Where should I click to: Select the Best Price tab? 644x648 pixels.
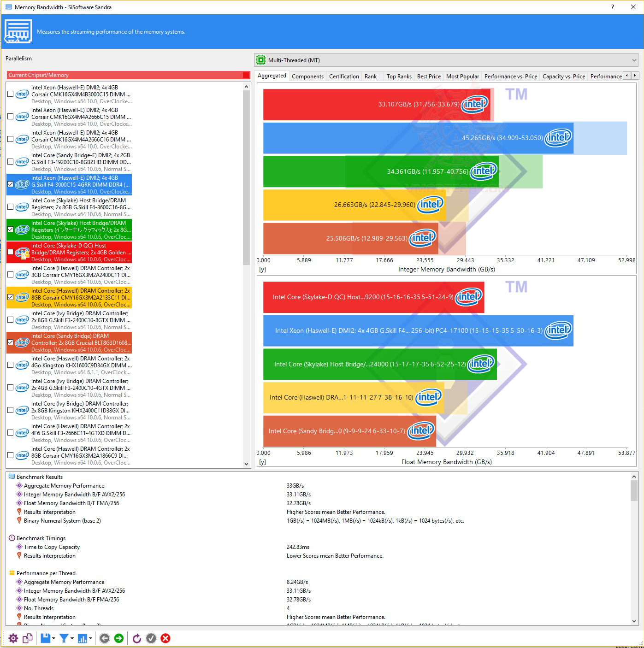pos(429,77)
